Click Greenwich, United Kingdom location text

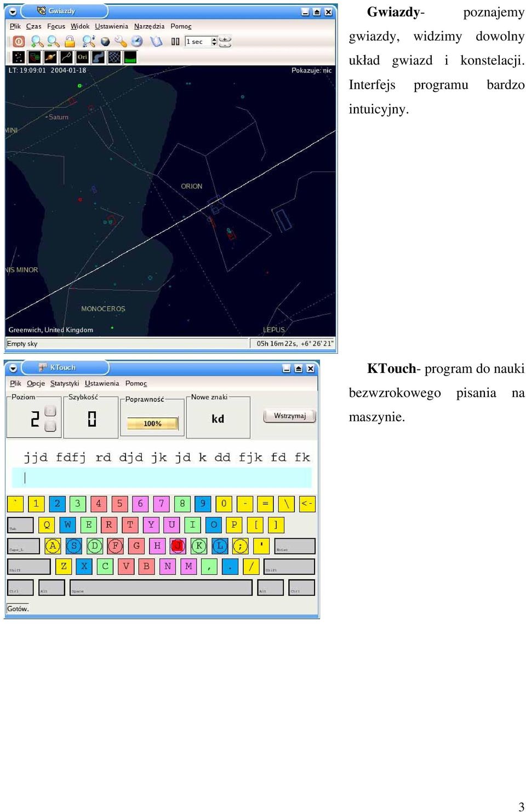coord(50,330)
